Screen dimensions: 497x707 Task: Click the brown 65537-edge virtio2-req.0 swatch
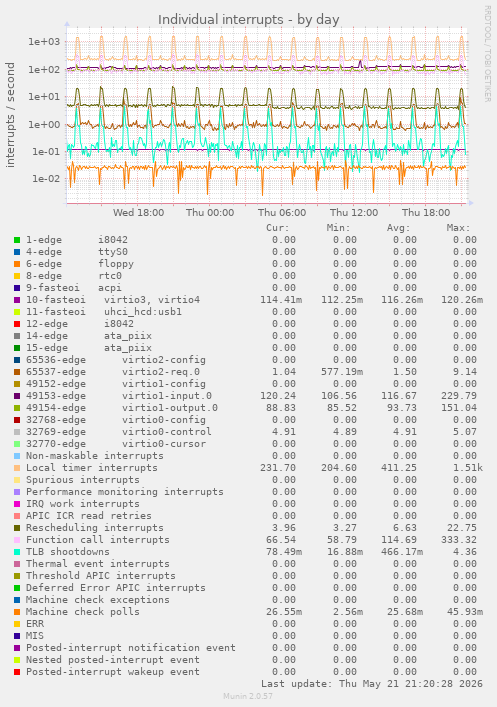(17, 372)
